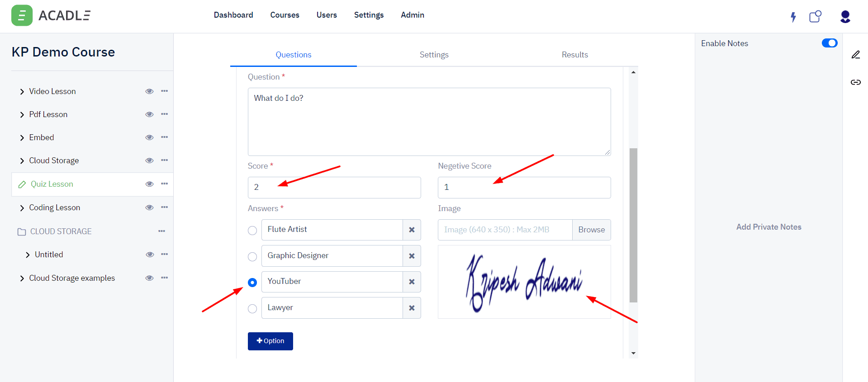Toggle visibility of Cloud Storage examples
The width and height of the screenshot is (868, 382).
pos(149,278)
